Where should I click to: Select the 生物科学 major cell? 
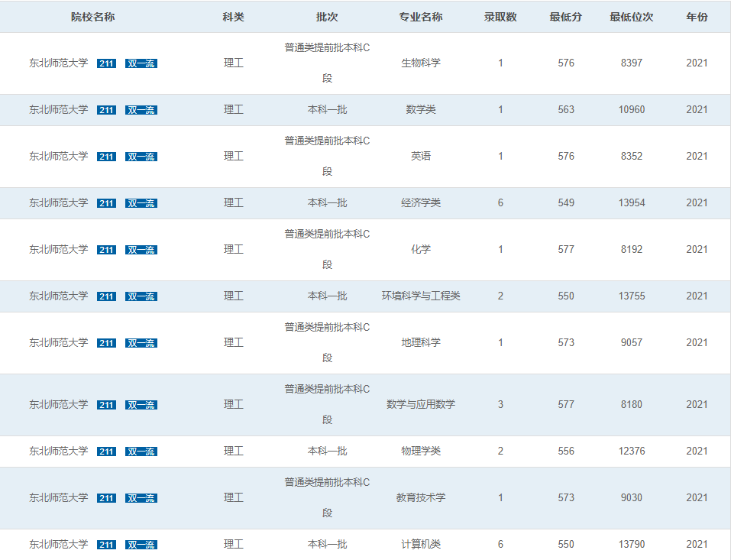[421, 63]
